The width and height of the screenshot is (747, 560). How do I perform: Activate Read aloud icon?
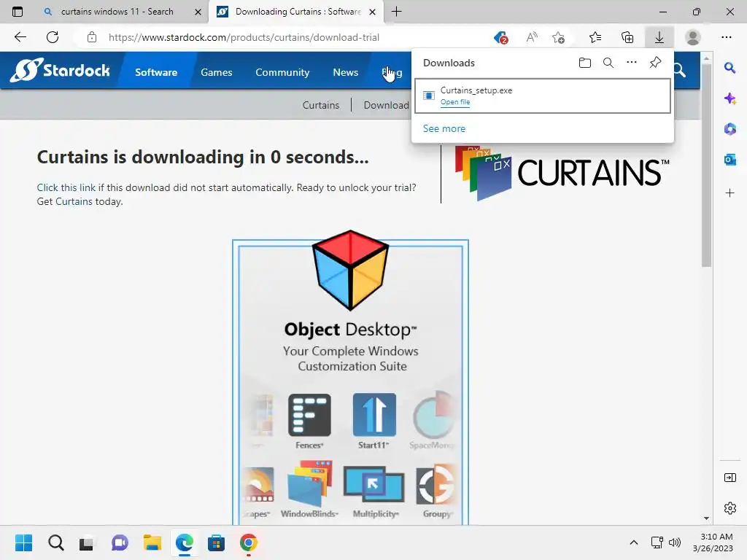click(532, 37)
